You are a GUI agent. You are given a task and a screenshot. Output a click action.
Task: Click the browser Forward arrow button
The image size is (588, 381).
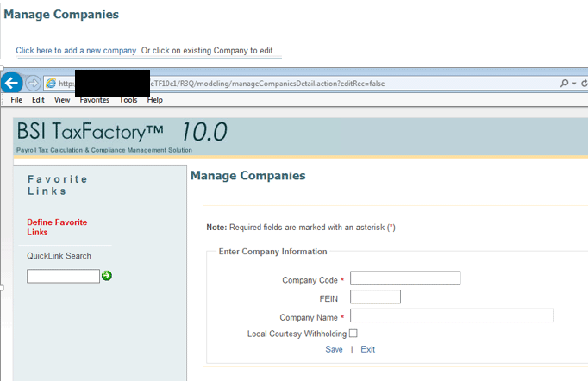(x=33, y=83)
